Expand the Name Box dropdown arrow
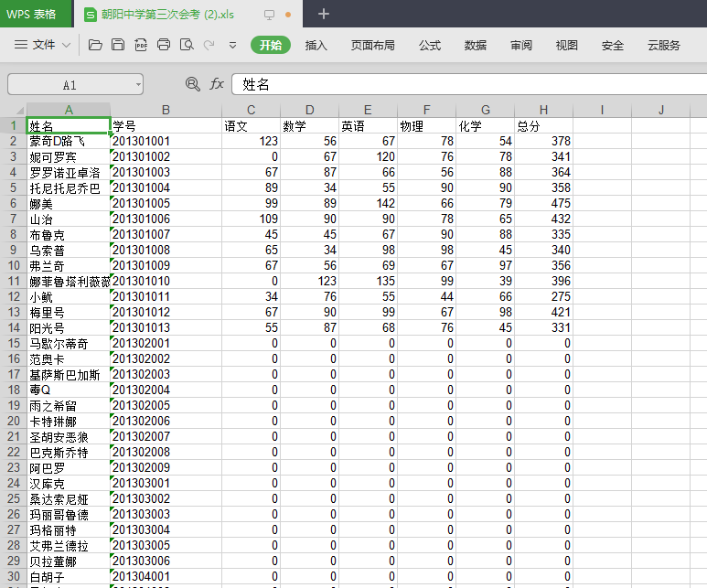707x588 pixels. click(x=138, y=84)
